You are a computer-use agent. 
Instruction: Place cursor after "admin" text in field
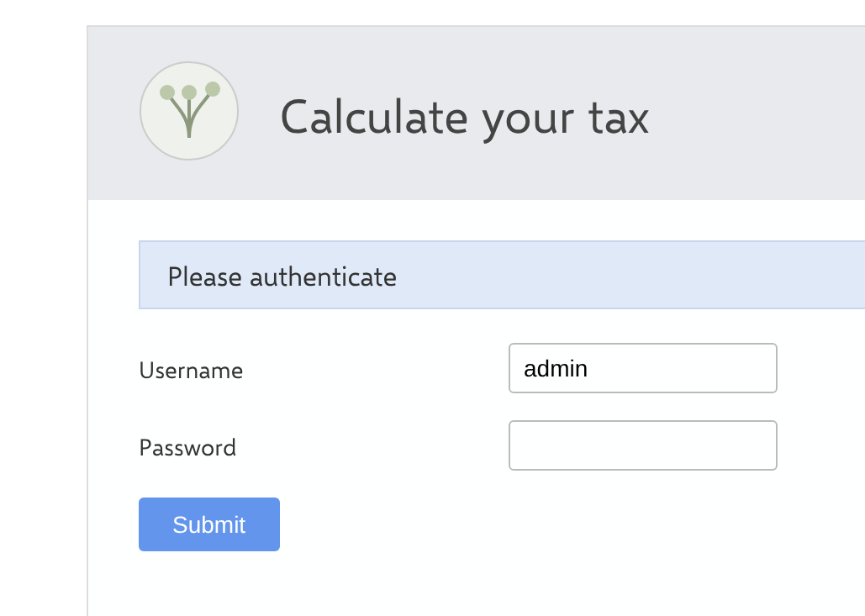589,368
